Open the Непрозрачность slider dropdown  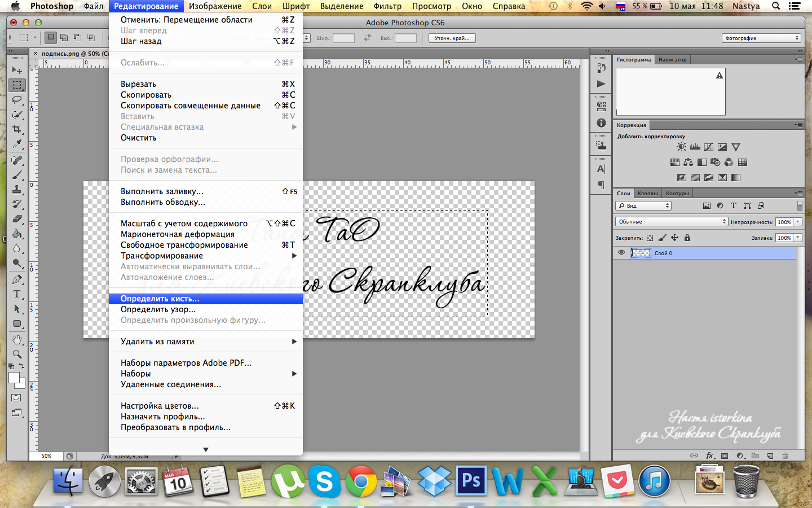point(798,222)
